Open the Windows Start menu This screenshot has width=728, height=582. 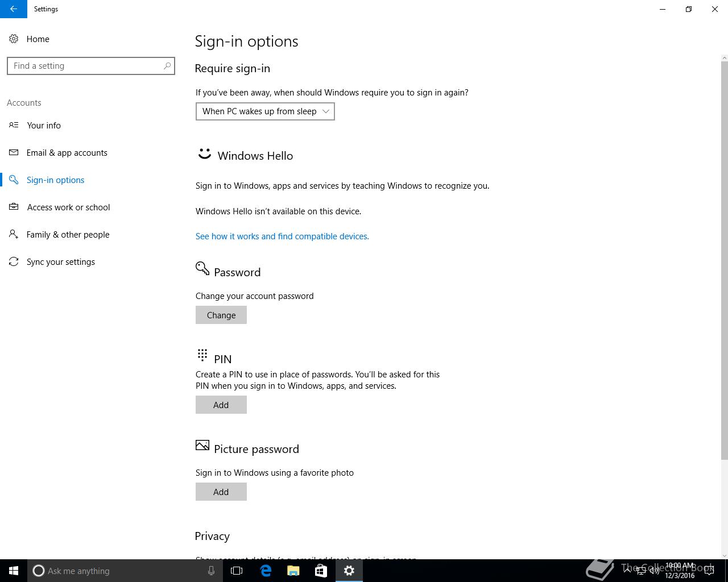(x=14, y=571)
